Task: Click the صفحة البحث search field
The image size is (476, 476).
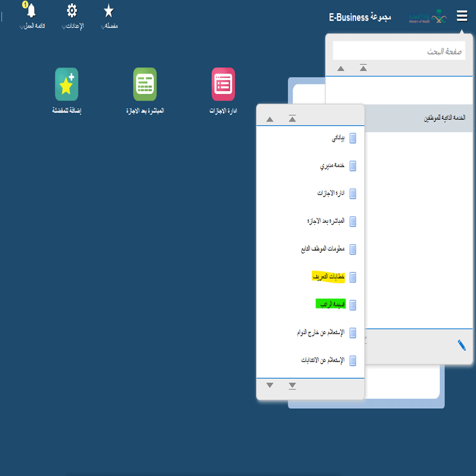Action: point(399,51)
